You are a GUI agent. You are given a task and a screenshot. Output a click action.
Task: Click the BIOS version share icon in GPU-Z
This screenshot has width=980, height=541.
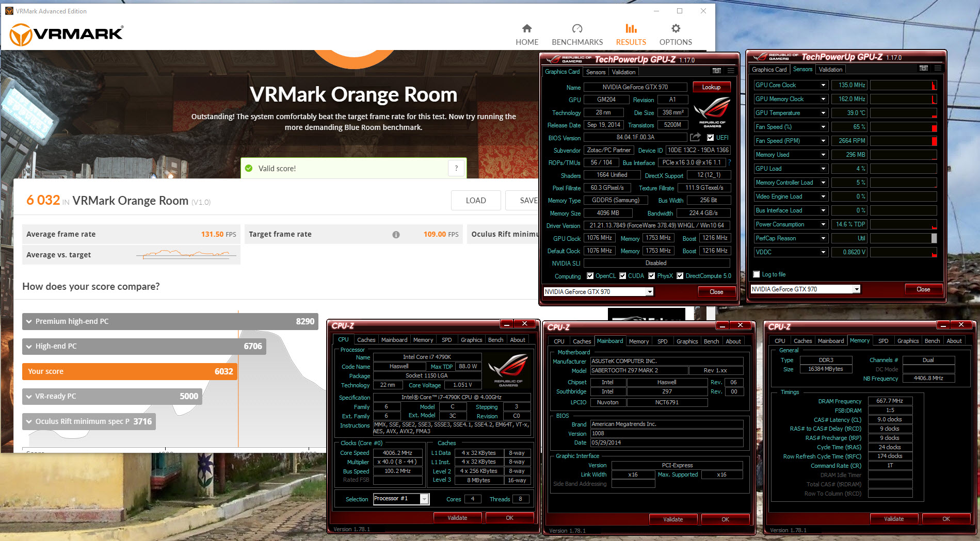695,137
